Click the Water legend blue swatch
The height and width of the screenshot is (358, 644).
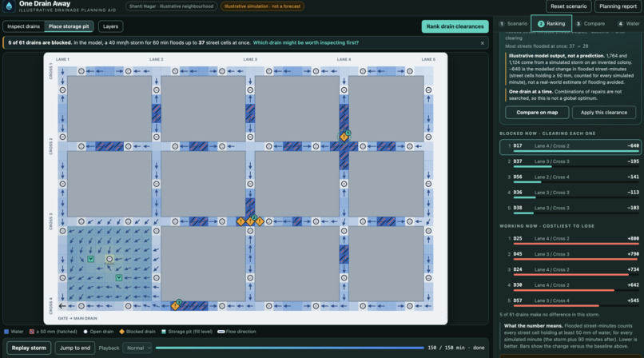coord(6,332)
